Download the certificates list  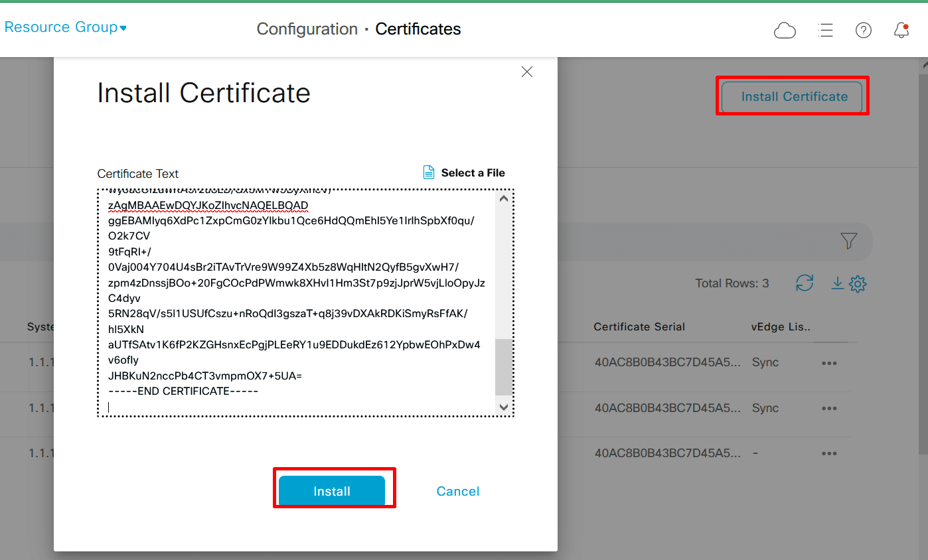coord(837,283)
